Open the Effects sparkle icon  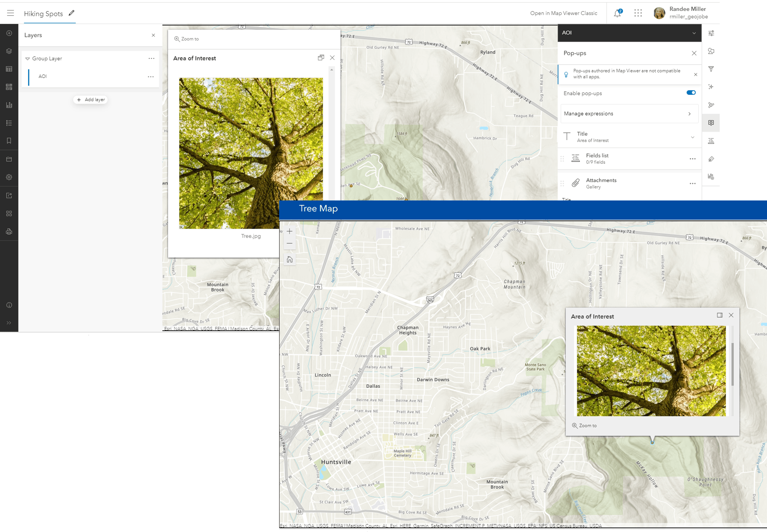711,87
